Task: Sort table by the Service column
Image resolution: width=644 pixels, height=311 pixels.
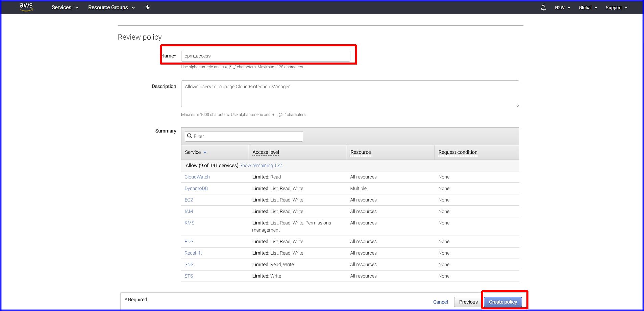Action: coord(196,152)
